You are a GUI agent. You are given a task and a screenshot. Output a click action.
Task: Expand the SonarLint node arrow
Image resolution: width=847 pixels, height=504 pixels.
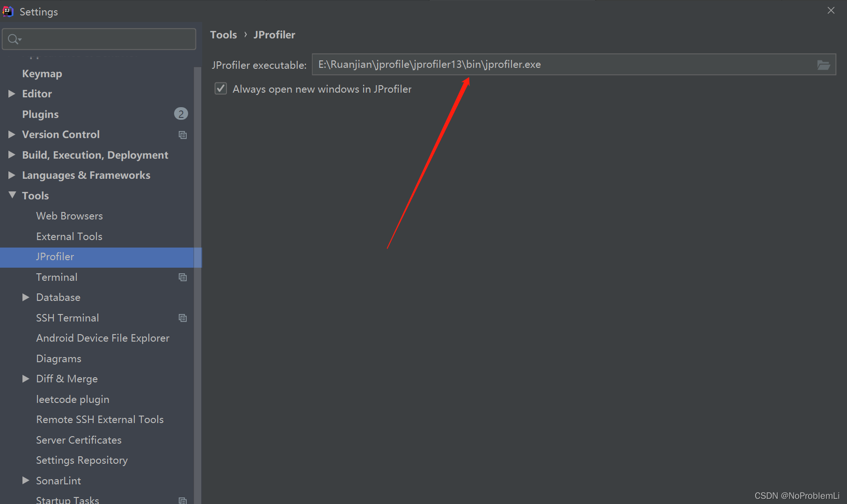pyautogui.click(x=26, y=481)
